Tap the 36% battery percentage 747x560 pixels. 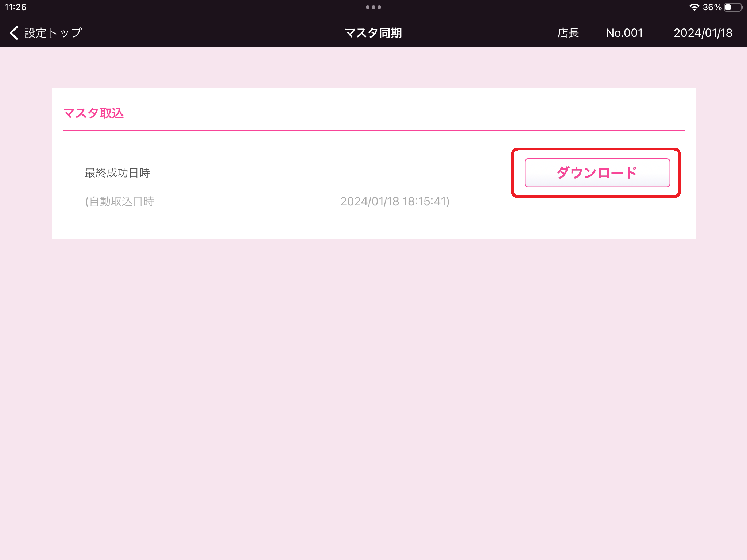pyautogui.click(x=712, y=7)
